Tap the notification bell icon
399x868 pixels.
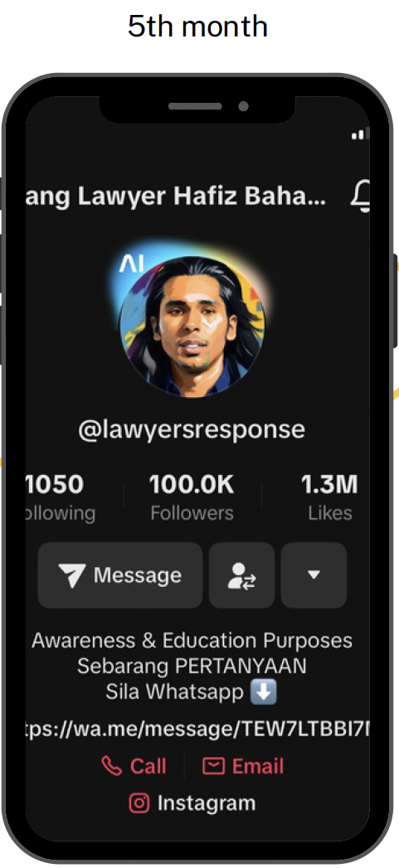[x=360, y=196]
